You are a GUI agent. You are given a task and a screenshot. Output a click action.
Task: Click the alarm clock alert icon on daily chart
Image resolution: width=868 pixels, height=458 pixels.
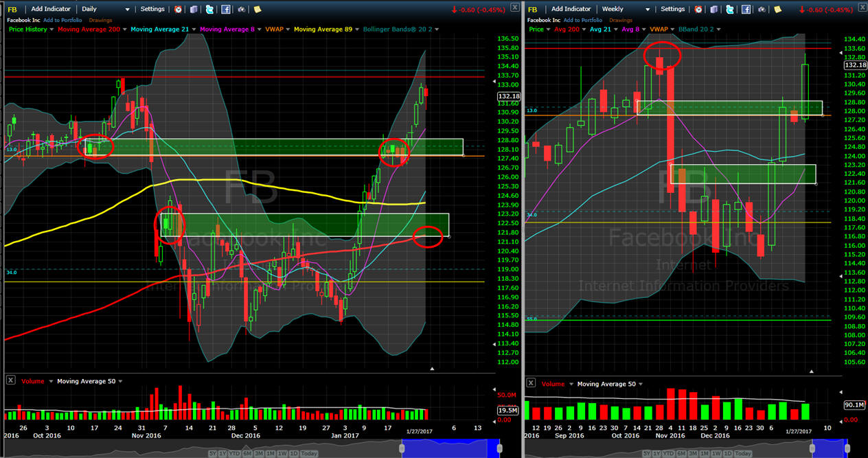click(x=179, y=10)
